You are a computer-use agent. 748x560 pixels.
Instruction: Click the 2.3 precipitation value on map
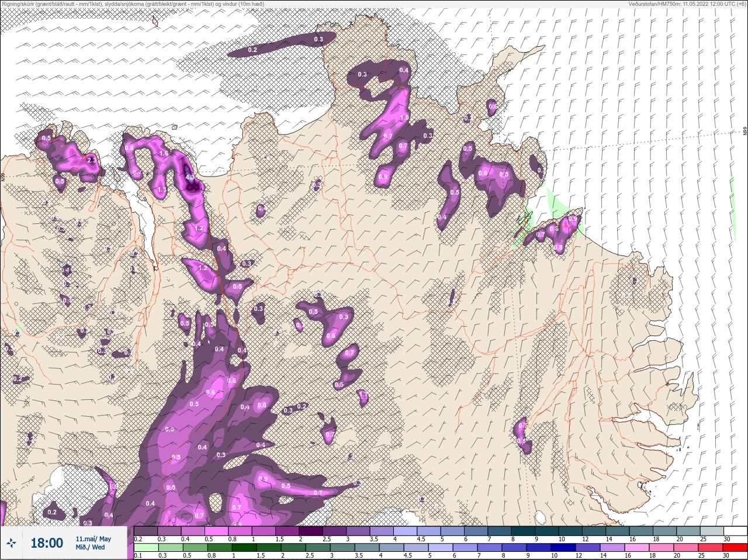(91, 160)
